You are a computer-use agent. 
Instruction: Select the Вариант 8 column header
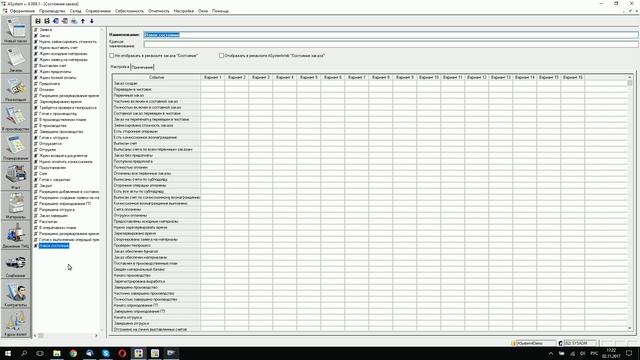point(381,77)
